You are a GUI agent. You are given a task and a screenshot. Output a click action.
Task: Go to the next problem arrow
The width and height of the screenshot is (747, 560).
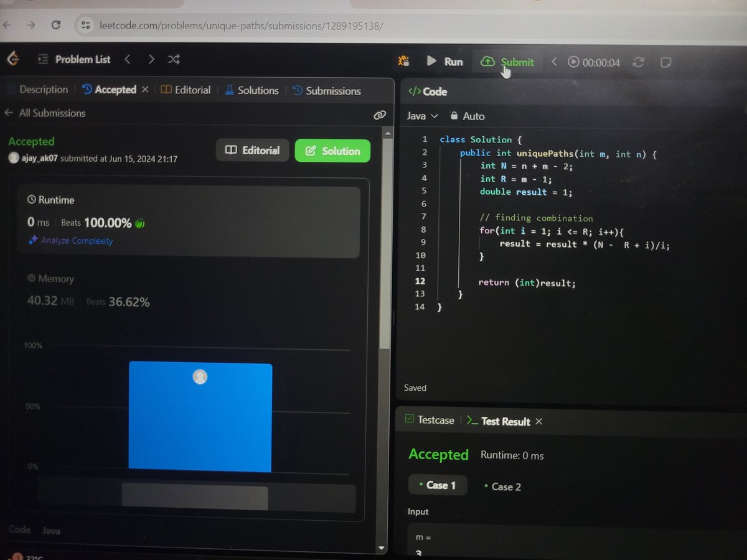(151, 59)
